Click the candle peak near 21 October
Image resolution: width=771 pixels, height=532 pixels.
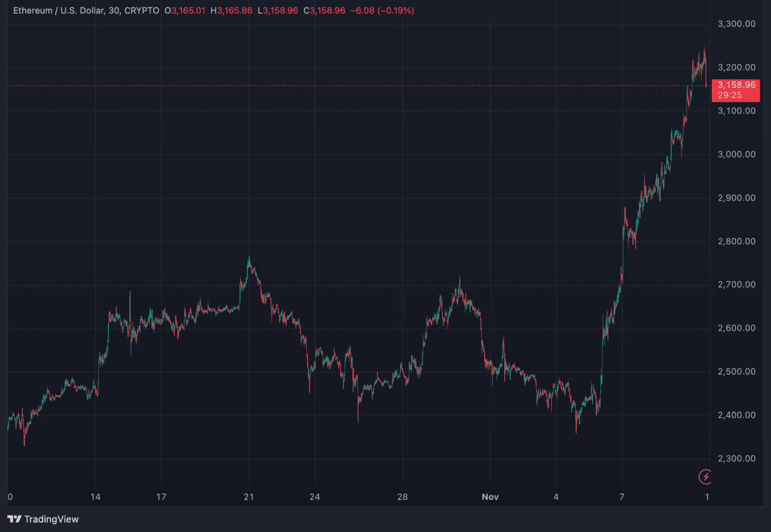(249, 257)
